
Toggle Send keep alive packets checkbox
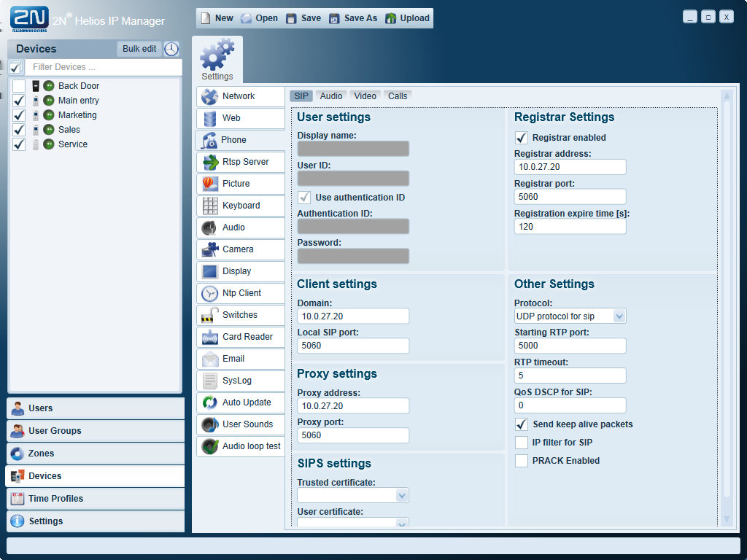pos(522,424)
